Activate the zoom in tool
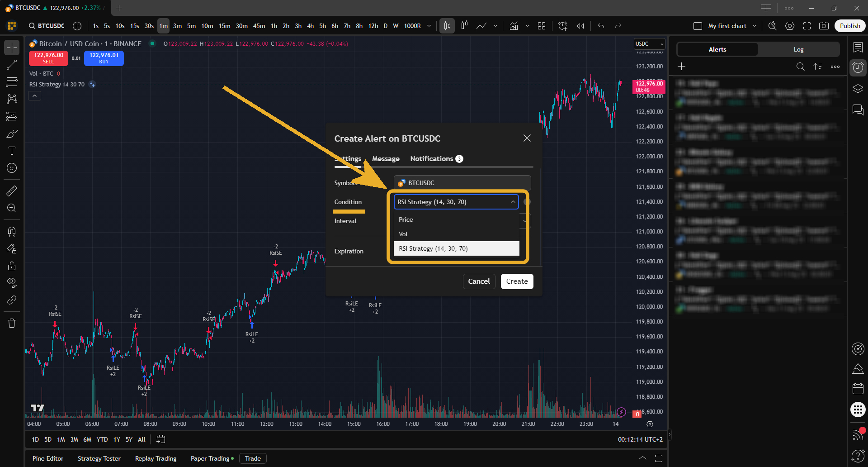868x467 pixels. 12,208
